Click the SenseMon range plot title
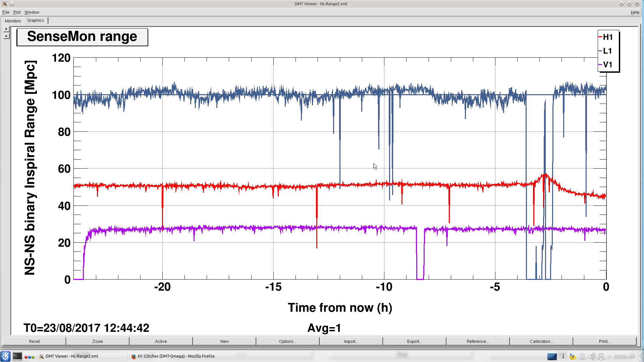The image size is (644, 362). (x=82, y=37)
